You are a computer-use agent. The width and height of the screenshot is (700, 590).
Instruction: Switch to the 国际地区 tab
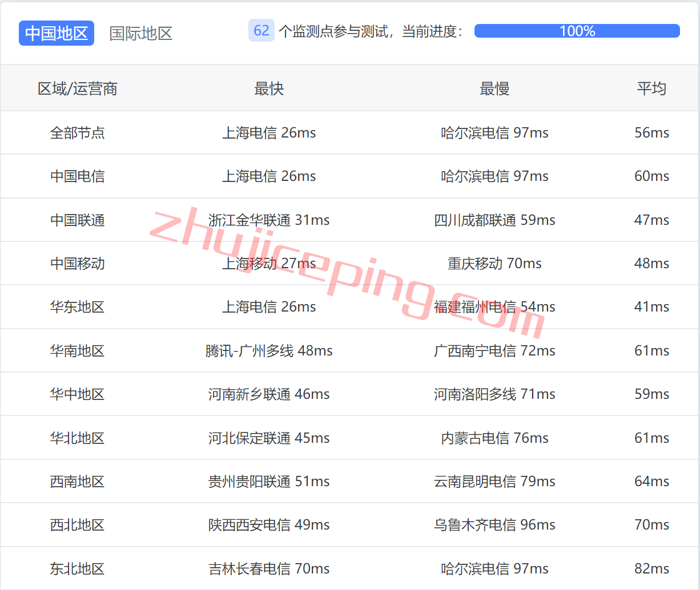[141, 33]
